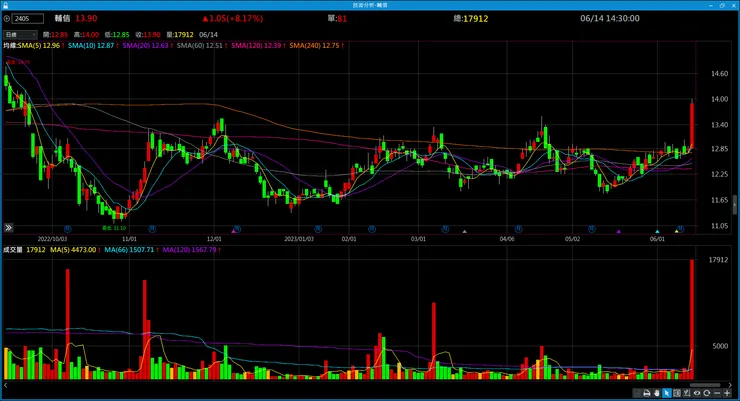This screenshot has width=740, height=401.
Task: Select the arrow pointer tool
Action: (667, 393)
